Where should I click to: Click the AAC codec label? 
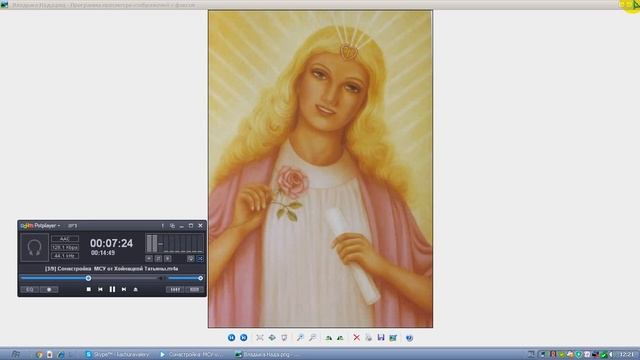point(65,239)
